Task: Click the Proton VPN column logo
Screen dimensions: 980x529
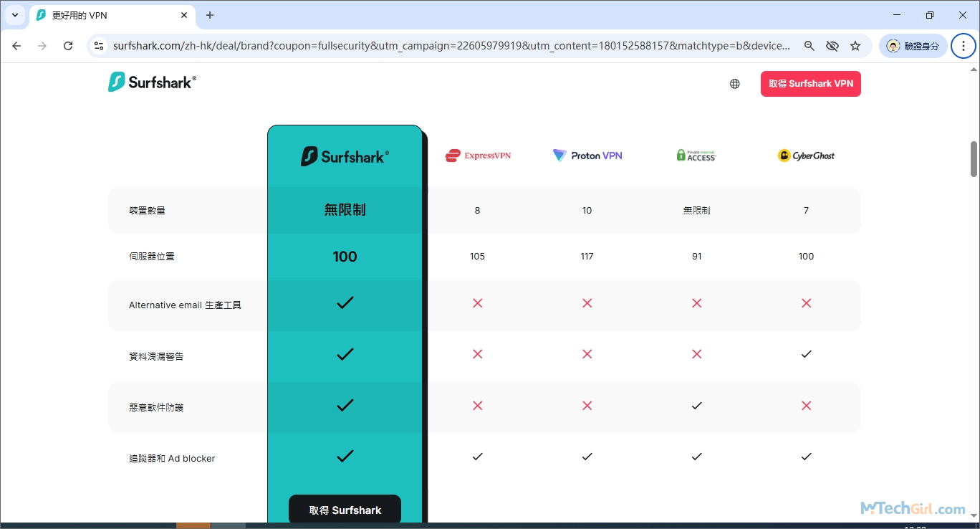Action: 587,155
